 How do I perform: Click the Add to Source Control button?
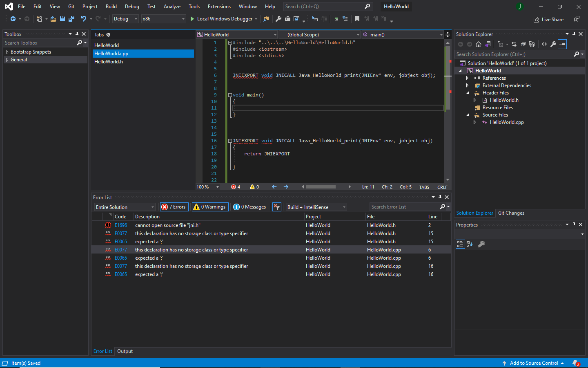pyautogui.click(x=534, y=363)
